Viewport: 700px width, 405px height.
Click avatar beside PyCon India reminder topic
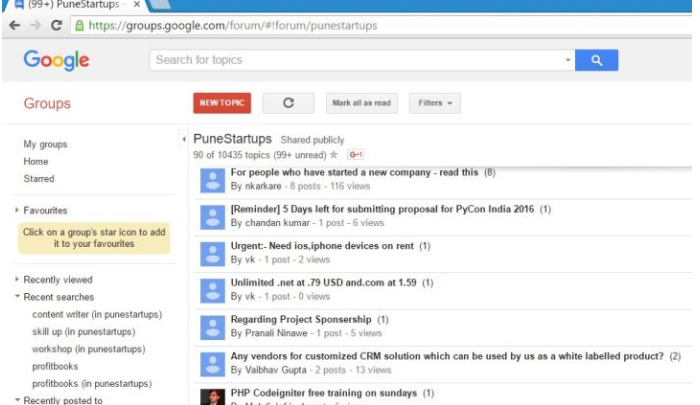click(x=212, y=217)
